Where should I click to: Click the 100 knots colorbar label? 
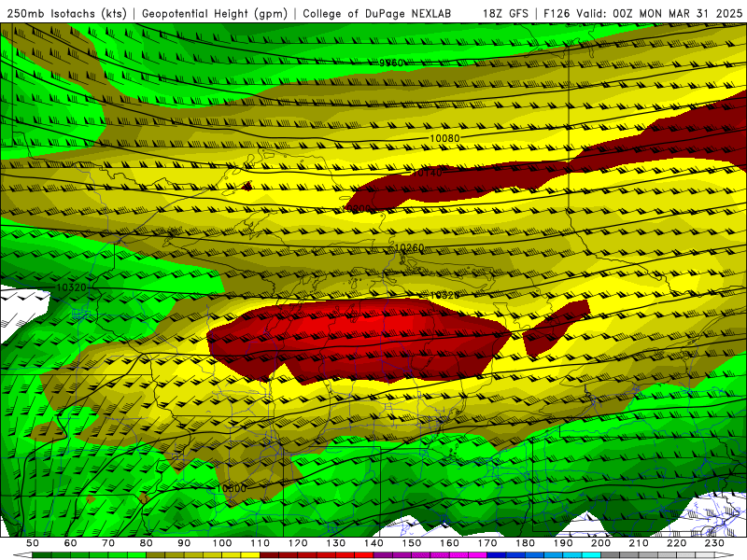(x=222, y=543)
